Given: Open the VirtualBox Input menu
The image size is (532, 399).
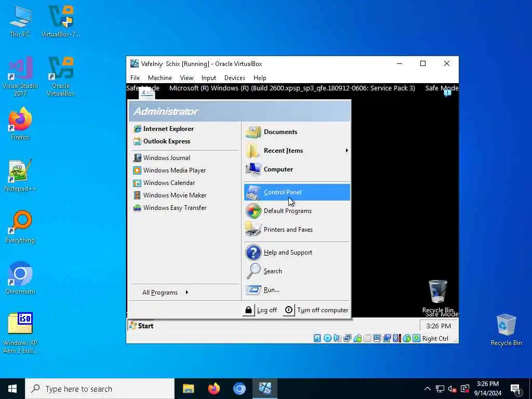Looking at the screenshot, I should 209,78.
